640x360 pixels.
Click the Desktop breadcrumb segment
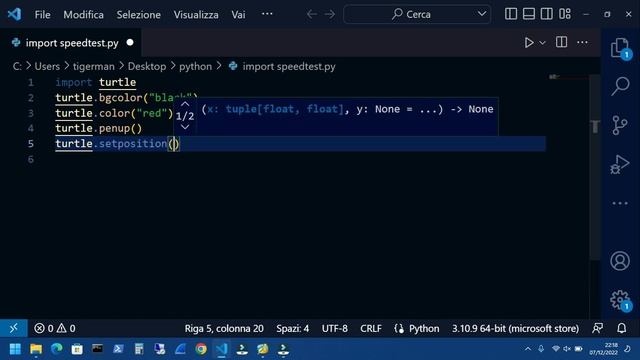tap(147, 66)
